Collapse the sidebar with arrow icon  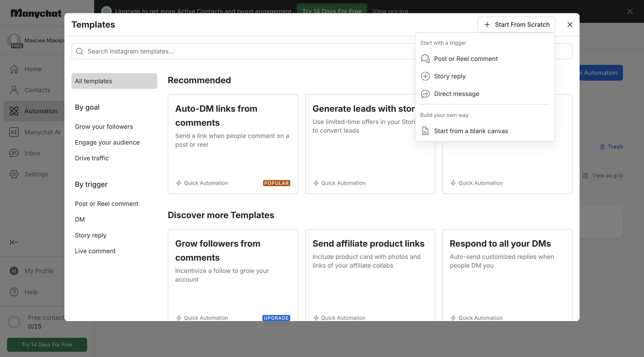(14, 242)
